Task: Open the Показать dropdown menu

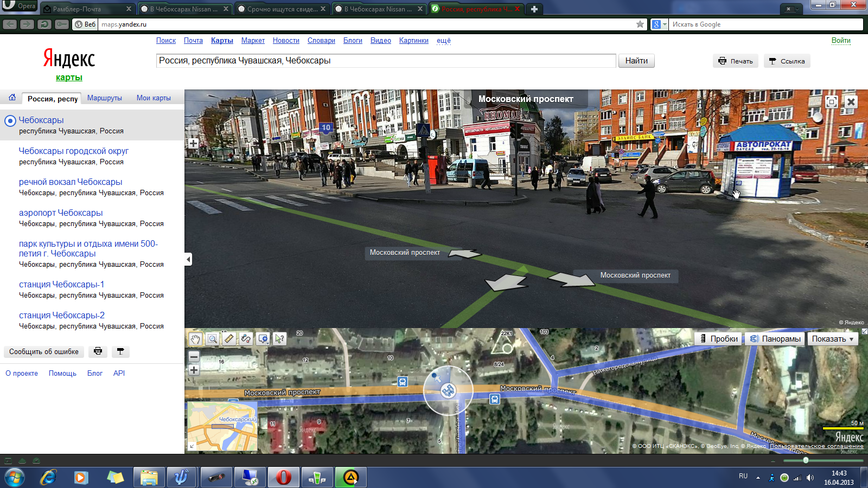Action: 833,339
